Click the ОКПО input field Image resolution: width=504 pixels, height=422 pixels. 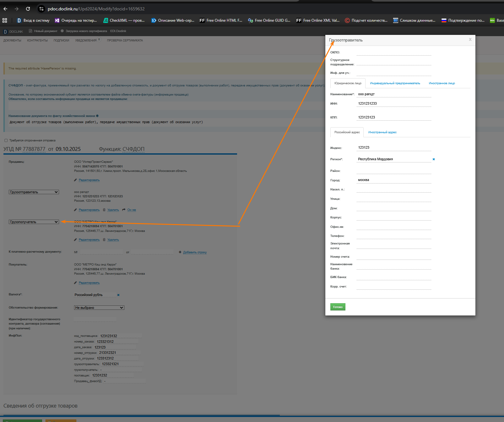394,52
